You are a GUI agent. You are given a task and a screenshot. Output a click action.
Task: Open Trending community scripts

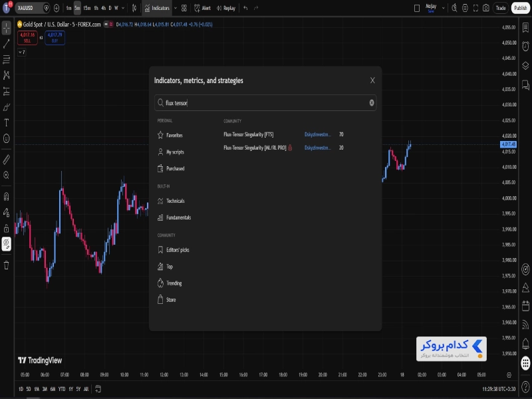tap(170, 283)
